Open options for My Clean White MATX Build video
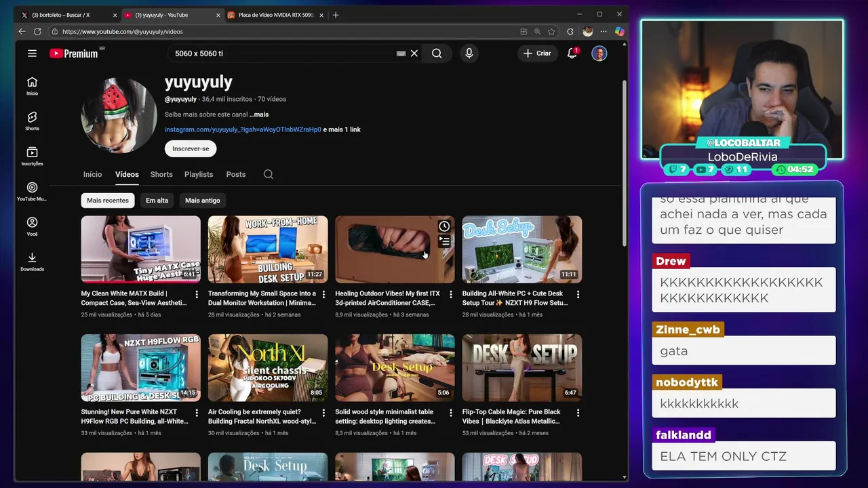The image size is (868, 488). pos(197,294)
